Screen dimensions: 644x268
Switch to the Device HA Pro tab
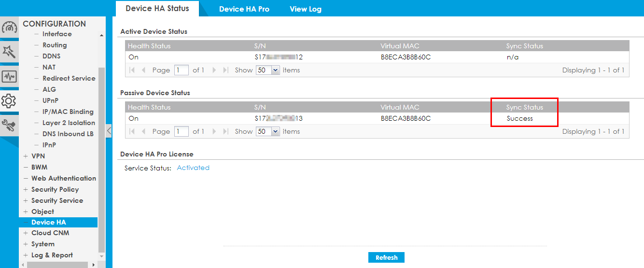pos(244,9)
